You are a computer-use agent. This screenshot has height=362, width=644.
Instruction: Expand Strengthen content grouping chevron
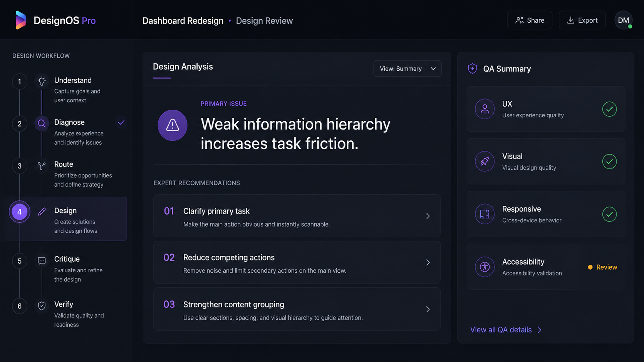point(428,309)
